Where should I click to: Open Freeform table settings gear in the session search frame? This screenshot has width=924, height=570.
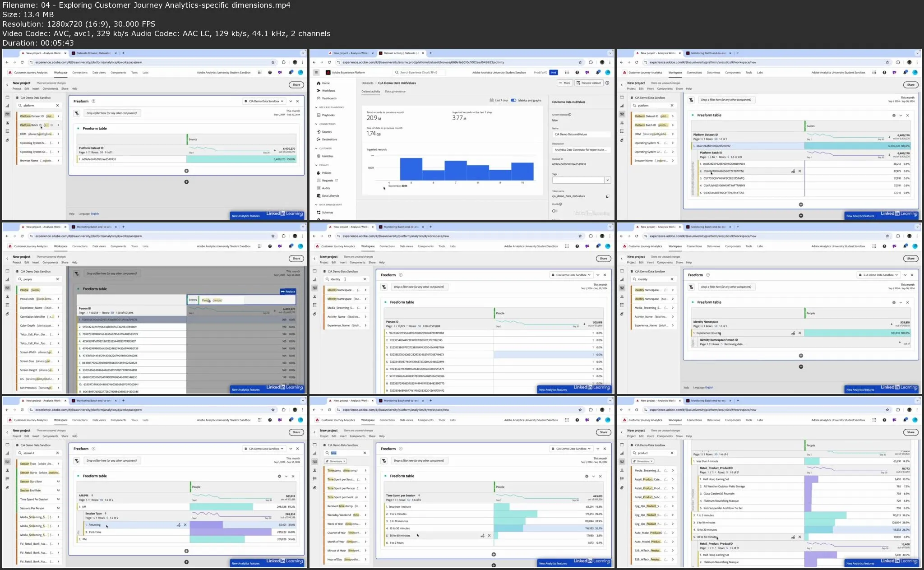(279, 476)
